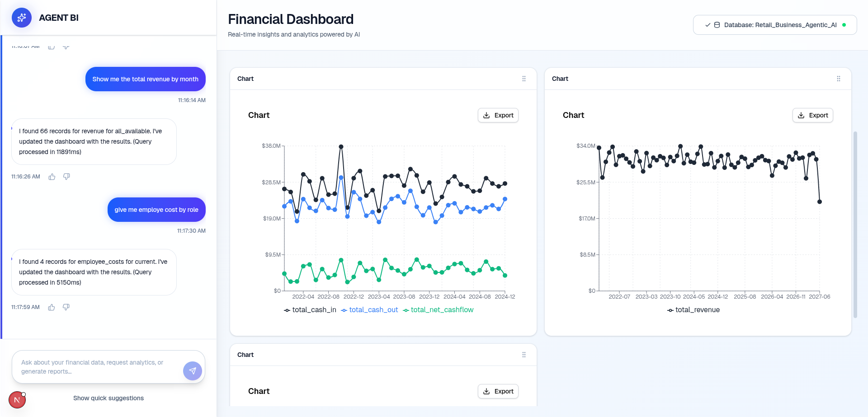Screen dimensions: 868x417
Task: Toggle the total_cash_in legend series
Action: pos(310,310)
